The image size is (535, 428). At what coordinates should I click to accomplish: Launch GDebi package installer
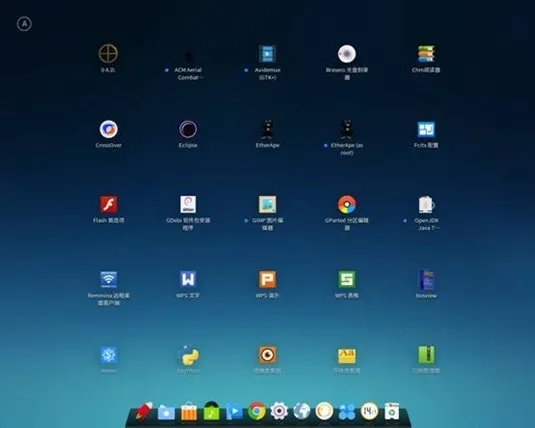(188, 204)
